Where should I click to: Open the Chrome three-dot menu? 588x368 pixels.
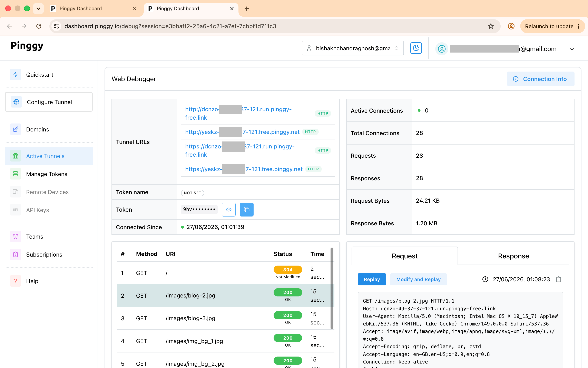pos(579,26)
